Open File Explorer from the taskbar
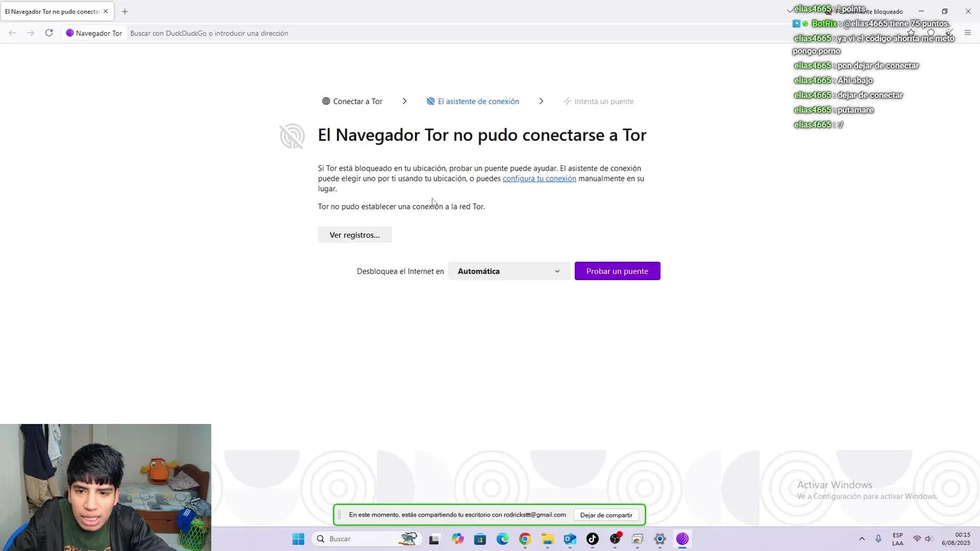 547,539
